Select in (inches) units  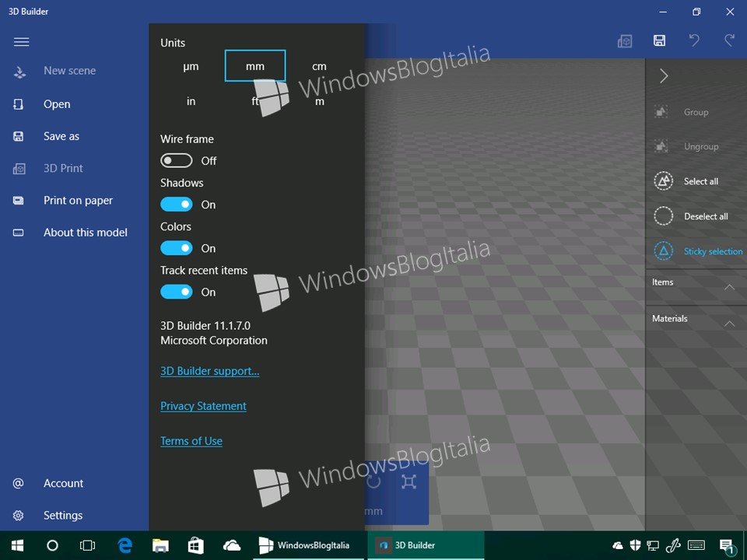191,101
